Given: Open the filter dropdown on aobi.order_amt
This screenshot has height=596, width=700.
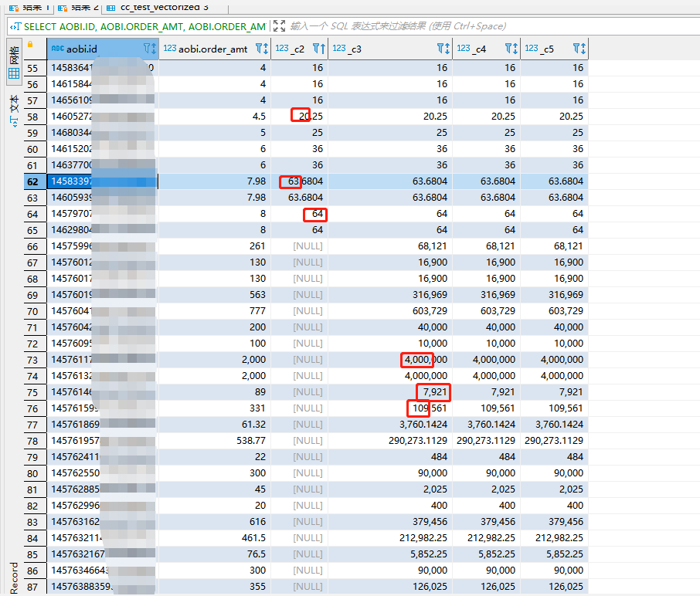Looking at the screenshot, I should 260,48.
